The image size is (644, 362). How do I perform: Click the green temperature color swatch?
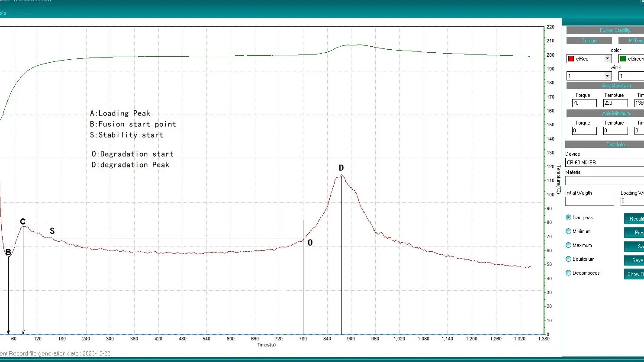pos(623,59)
